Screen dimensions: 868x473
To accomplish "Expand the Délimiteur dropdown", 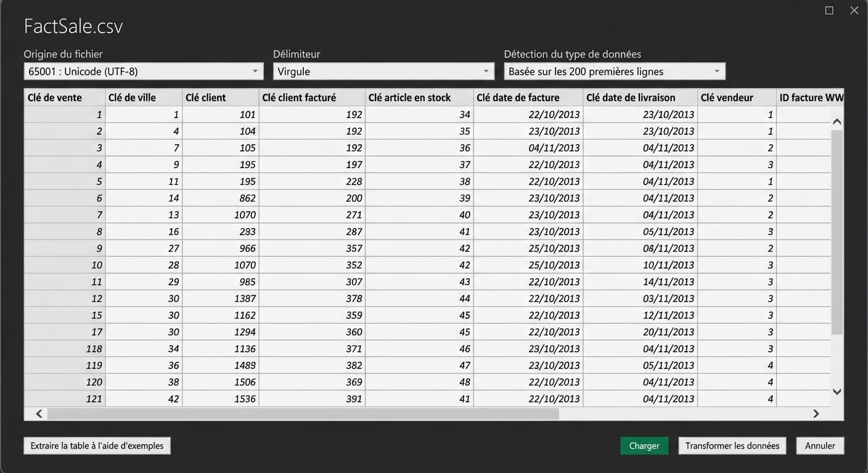I will point(383,71).
